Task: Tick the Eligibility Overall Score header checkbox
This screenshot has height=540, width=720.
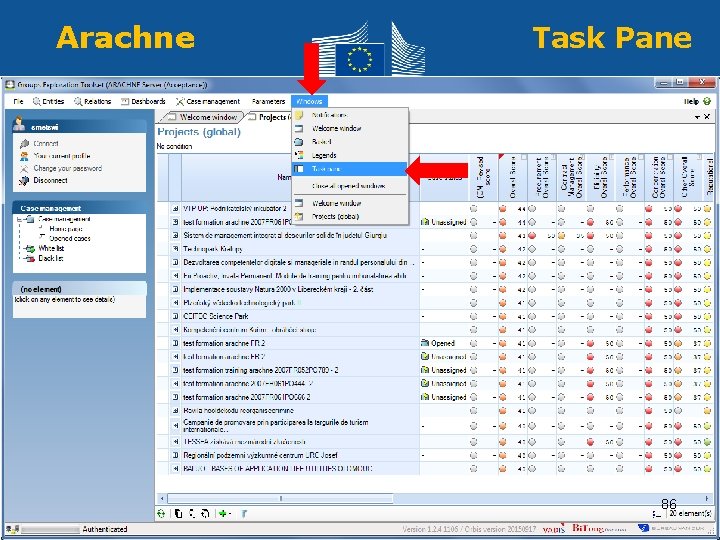Action: pyautogui.click(x=612, y=158)
